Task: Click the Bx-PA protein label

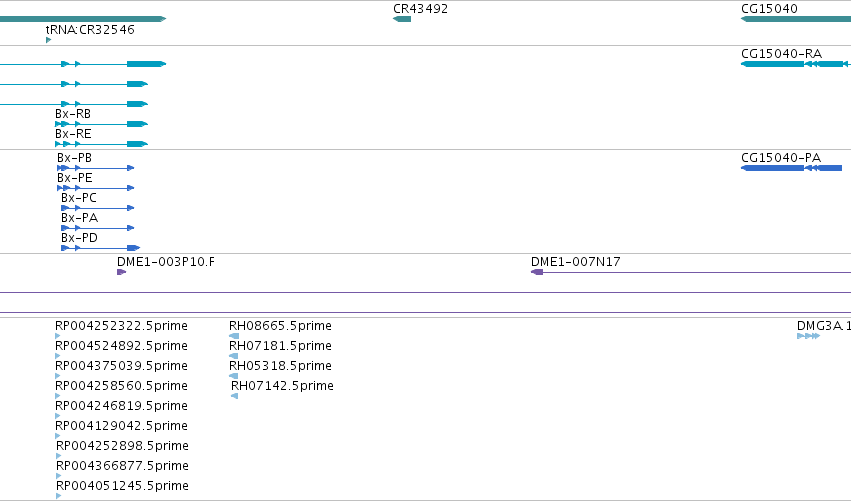Action: 79,218
